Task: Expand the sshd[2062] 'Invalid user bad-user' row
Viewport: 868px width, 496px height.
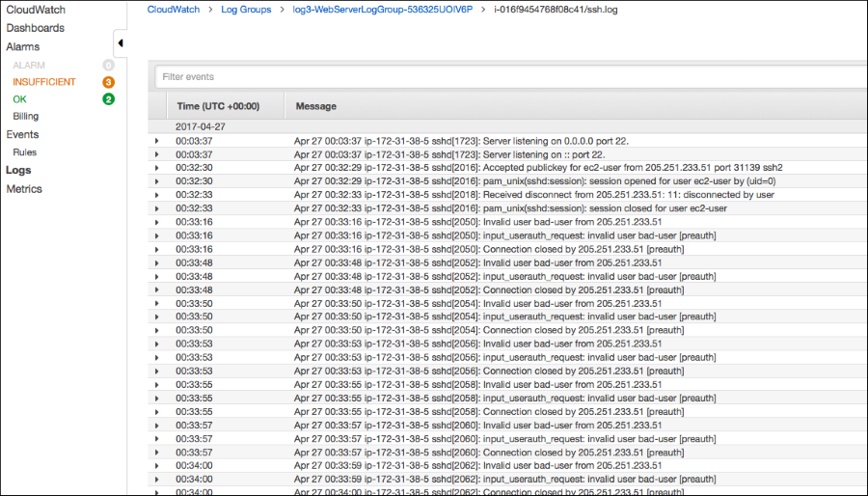Action: click(156, 465)
